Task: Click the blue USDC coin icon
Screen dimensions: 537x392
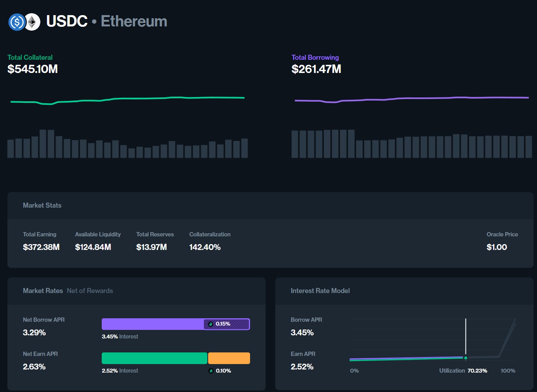Action: pos(16,22)
